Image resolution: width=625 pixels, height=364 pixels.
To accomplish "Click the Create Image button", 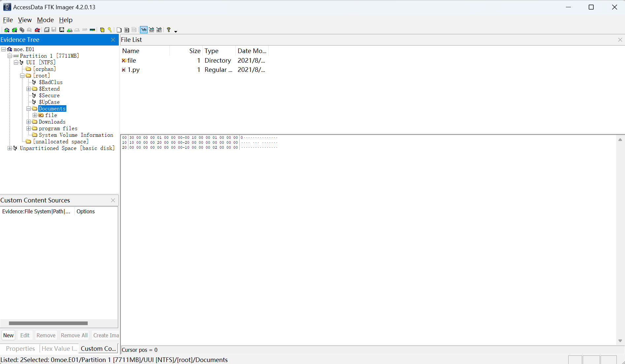I will 106,335.
